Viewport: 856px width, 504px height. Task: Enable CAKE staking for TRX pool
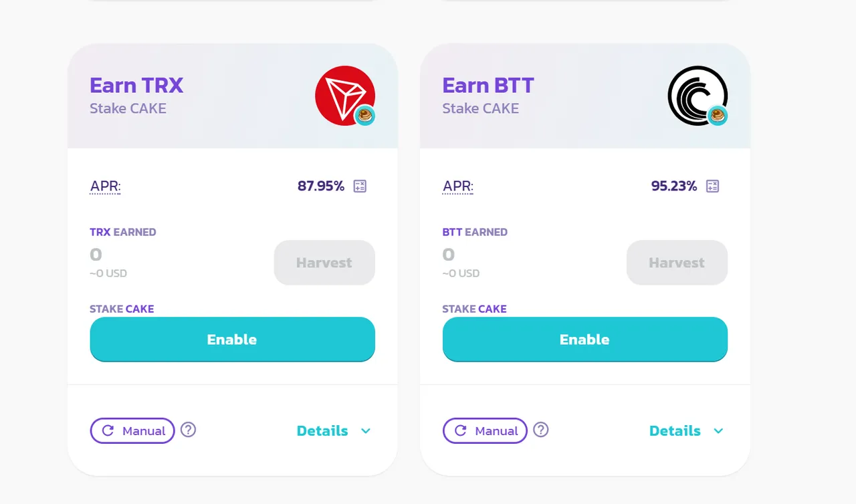[233, 340]
